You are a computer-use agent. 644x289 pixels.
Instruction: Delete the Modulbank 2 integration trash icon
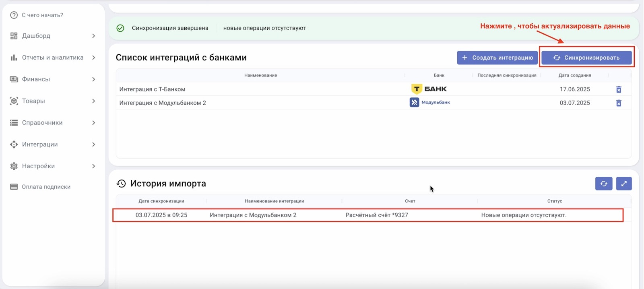[619, 103]
